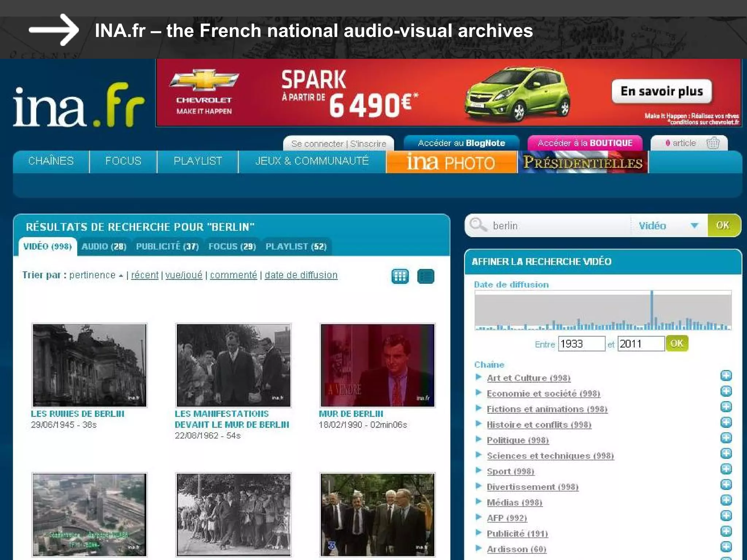
Task: Click MUR DE BERLIN title link
Action: click(x=351, y=414)
